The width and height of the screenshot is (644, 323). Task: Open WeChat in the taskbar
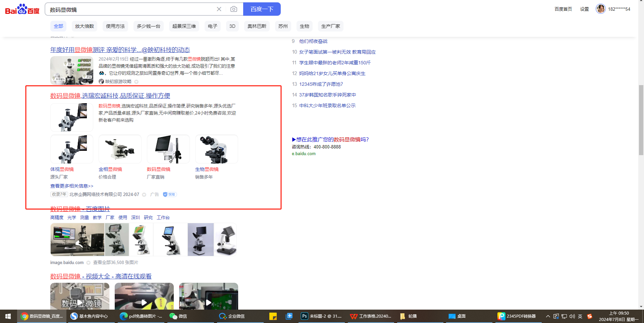tap(178, 316)
